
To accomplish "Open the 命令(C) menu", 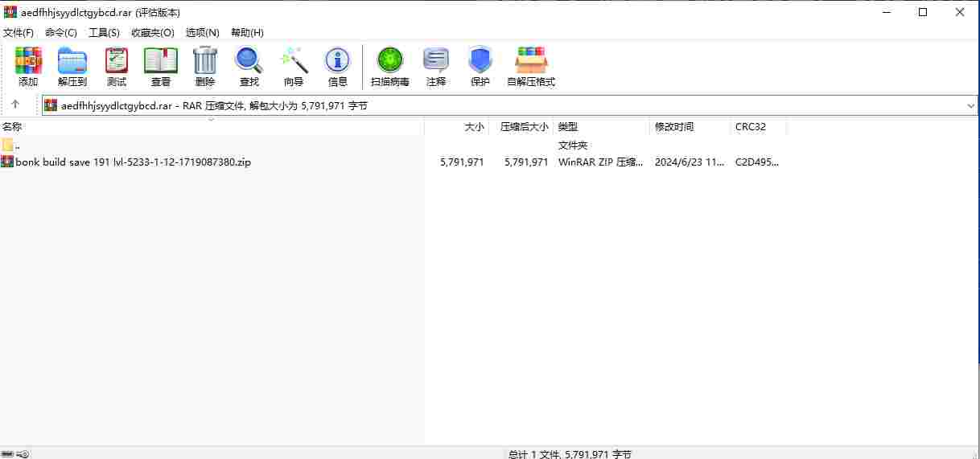I will pos(61,33).
